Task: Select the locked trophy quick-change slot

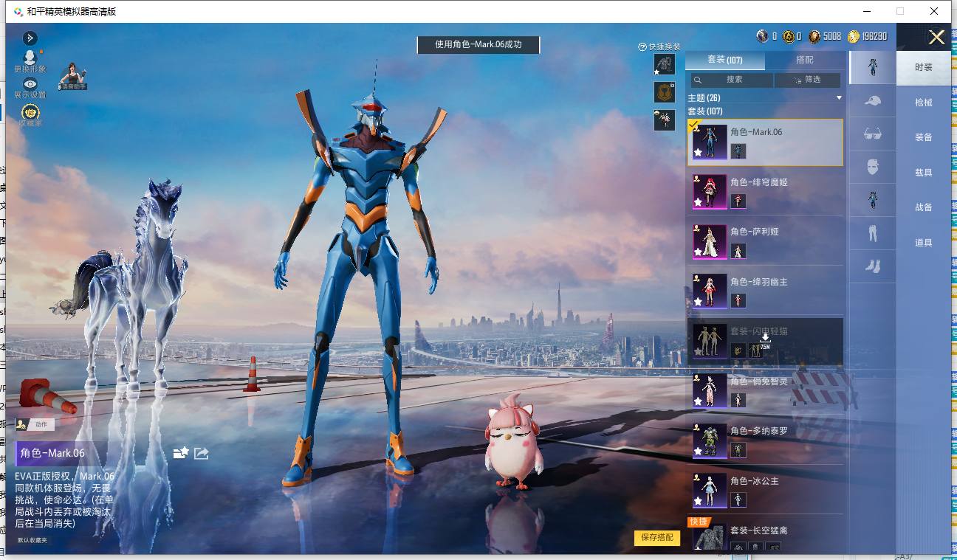Action: 665,92
